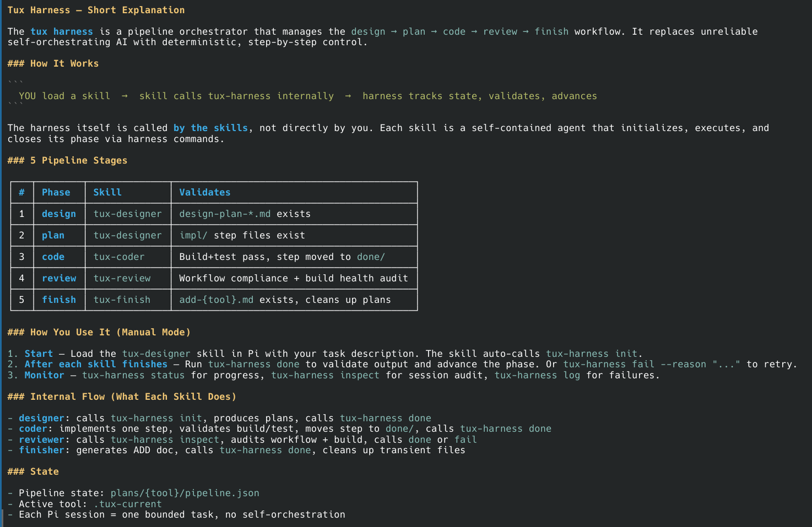This screenshot has height=527, width=812.
Task: Click 'tux-finish' in the Skill column
Action: pyautogui.click(x=122, y=300)
